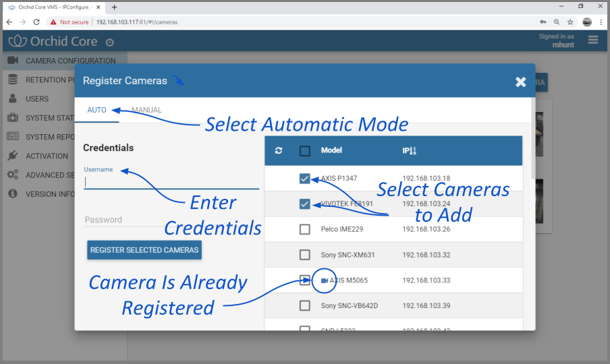The width and height of the screenshot is (610, 364).
Task: Click the System Status medkit icon
Action: point(13,117)
